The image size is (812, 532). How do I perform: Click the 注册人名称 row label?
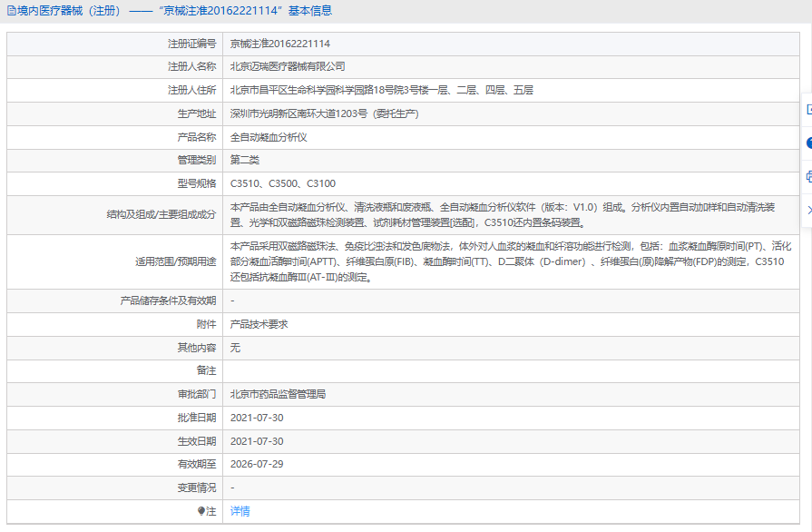coord(191,67)
